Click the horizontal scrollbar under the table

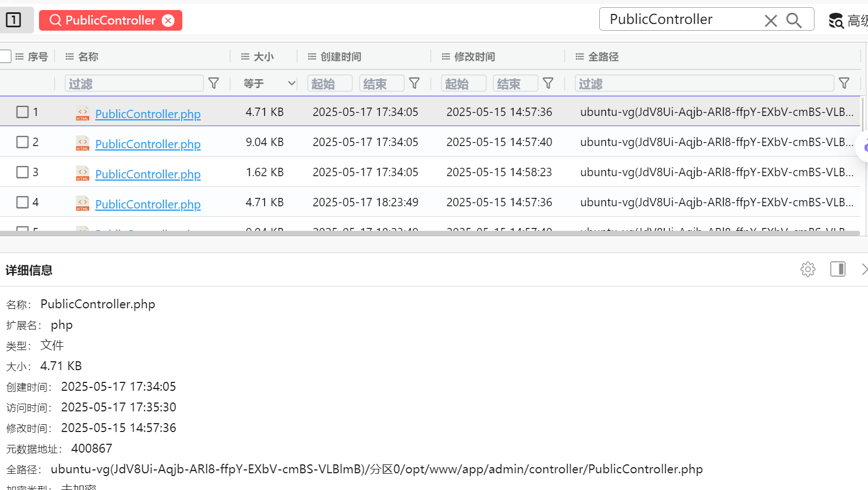point(430,233)
